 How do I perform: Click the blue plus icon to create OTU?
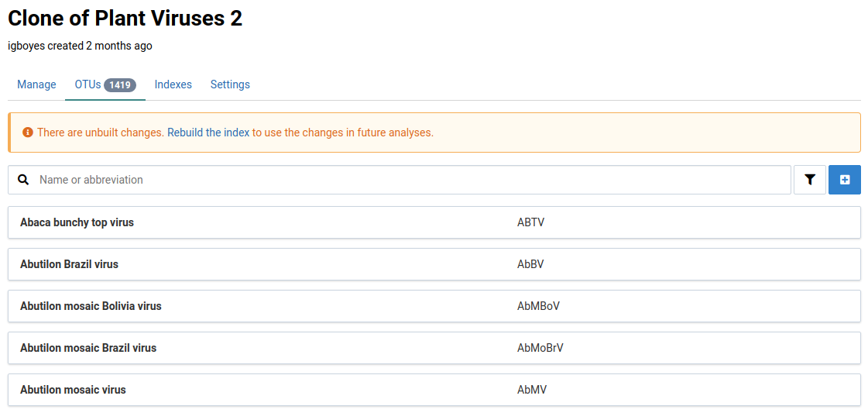point(844,180)
